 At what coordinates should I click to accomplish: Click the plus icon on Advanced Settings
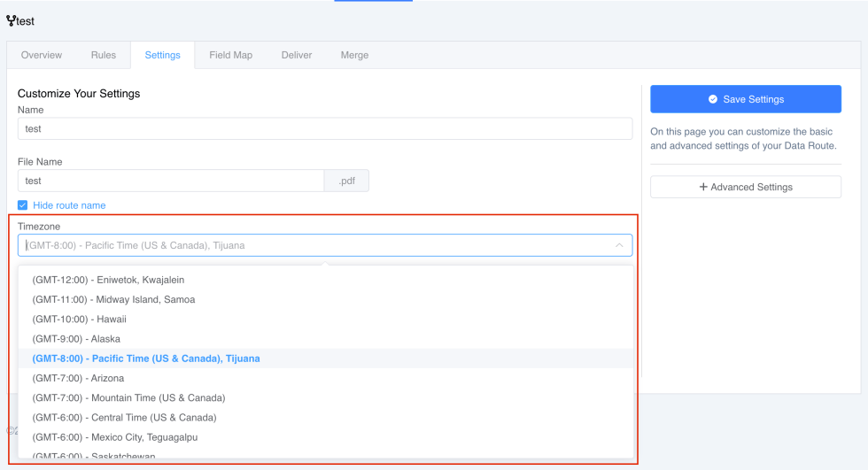pos(703,187)
